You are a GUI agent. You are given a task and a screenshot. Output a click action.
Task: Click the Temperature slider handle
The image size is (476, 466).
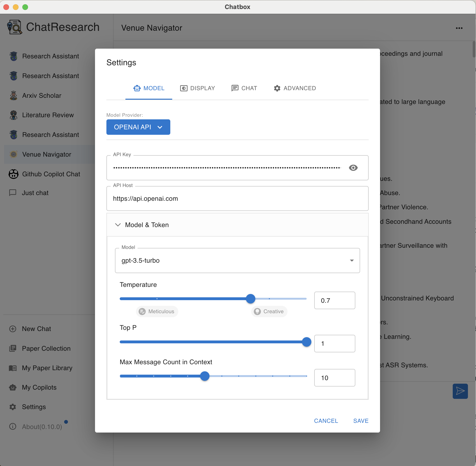tap(250, 298)
